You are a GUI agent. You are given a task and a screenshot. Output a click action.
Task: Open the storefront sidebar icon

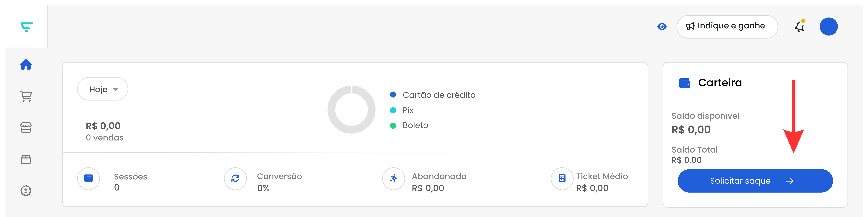pos(26,128)
